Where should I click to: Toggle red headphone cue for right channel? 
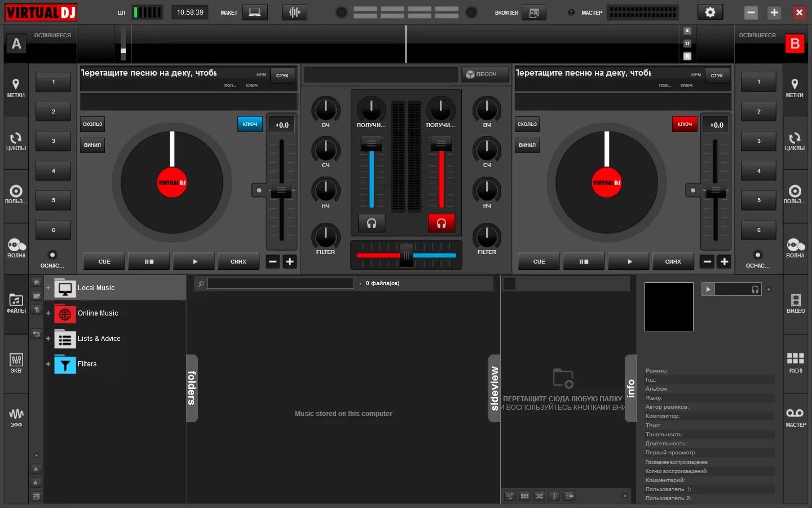pos(441,224)
